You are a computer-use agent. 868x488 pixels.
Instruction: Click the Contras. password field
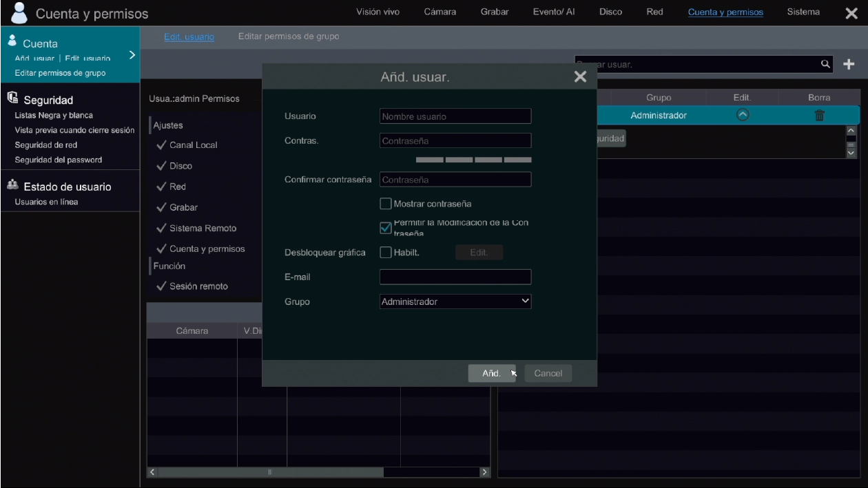pyautogui.click(x=455, y=140)
